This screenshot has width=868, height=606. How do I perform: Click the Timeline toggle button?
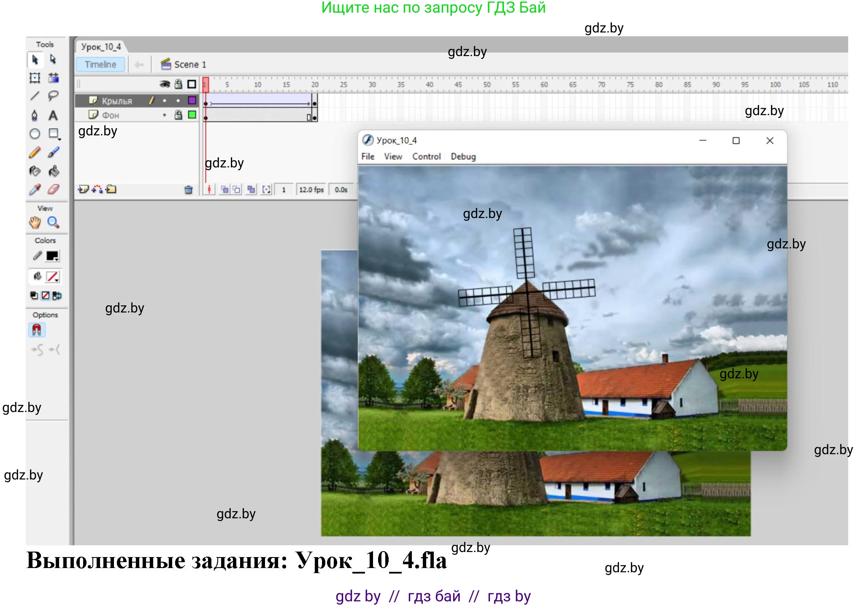(x=100, y=65)
